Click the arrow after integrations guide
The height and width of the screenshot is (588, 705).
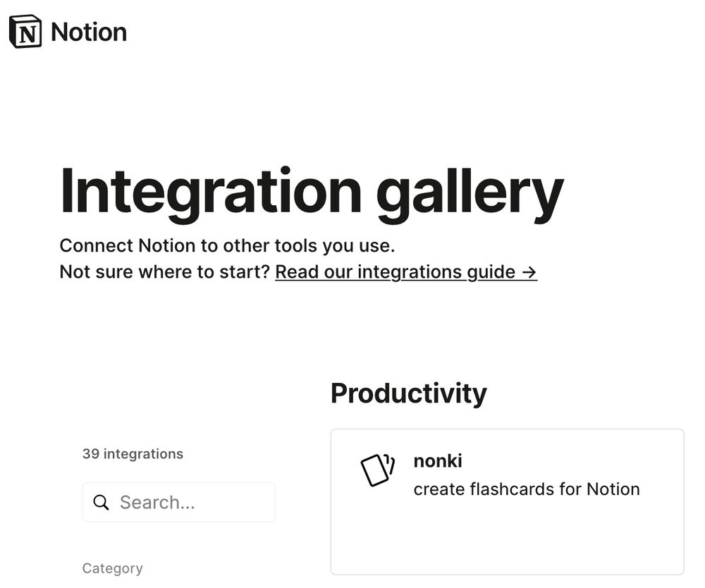[529, 272]
